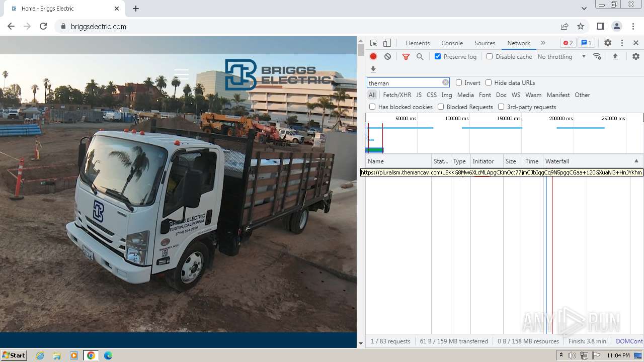The image size is (644, 362).
Task: Switch to the Console tab
Action: (452, 43)
